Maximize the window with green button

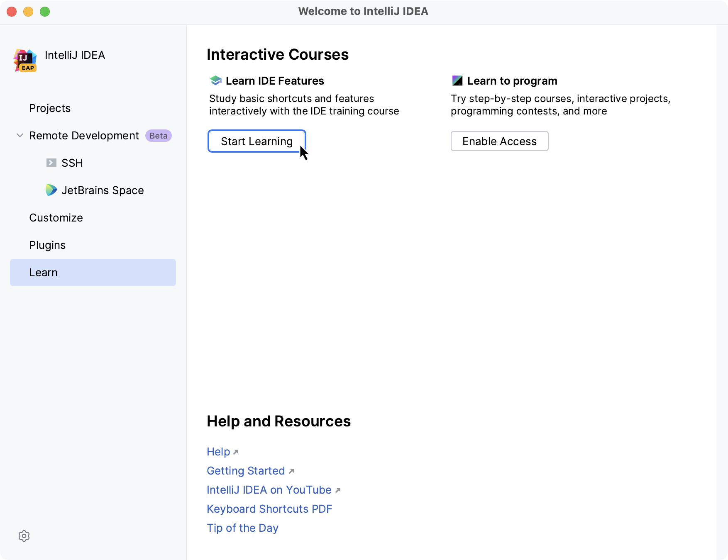point(45,12)
